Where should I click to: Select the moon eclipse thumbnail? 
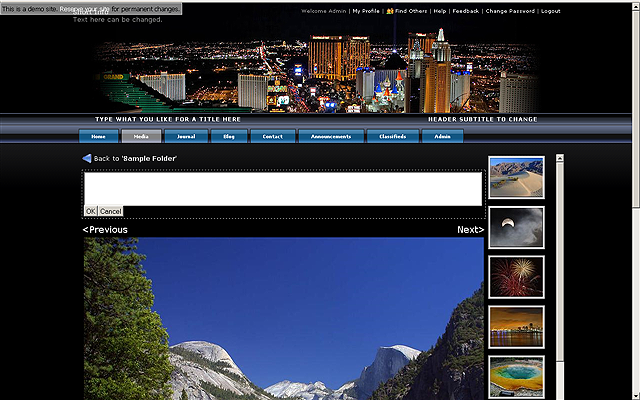coord(516,227)
